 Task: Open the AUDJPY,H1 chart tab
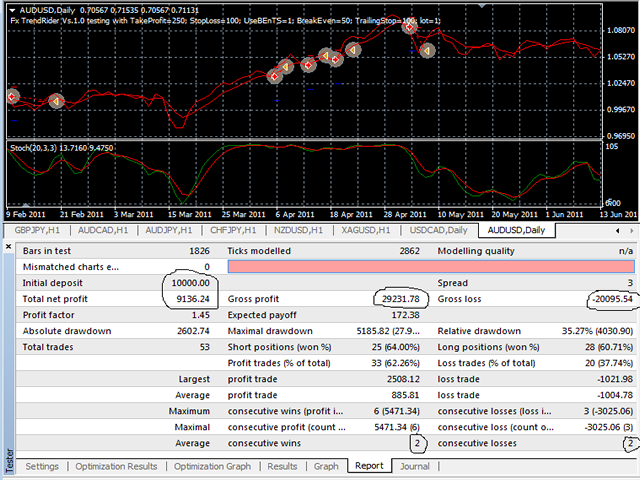tap(169, 230)
